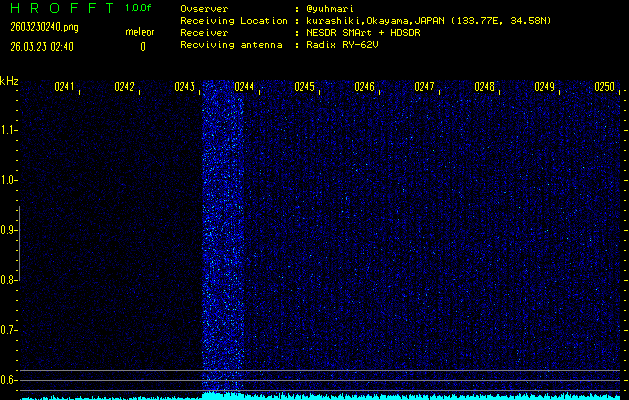The image size is (629, 400).
Task: Click the gray vertical range bar beside 0.9
Action: pos(19,244)
